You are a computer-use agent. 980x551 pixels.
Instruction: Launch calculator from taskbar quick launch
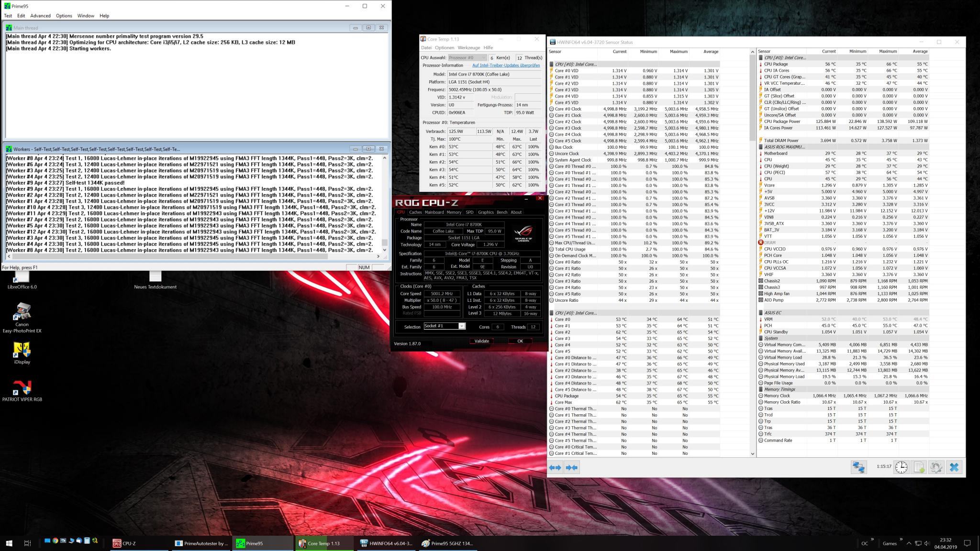tap(87, 541)
